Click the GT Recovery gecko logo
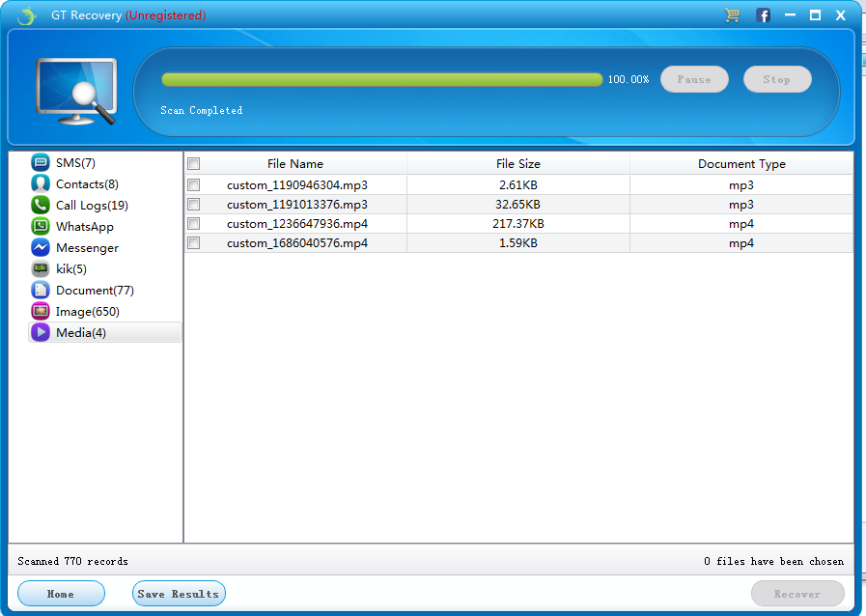866x616 pixels. [26, 15]
